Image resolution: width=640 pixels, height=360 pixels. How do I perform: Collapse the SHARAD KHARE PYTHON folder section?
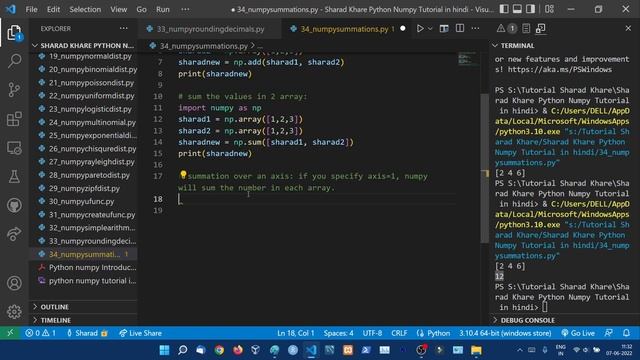tap(84, 45)
